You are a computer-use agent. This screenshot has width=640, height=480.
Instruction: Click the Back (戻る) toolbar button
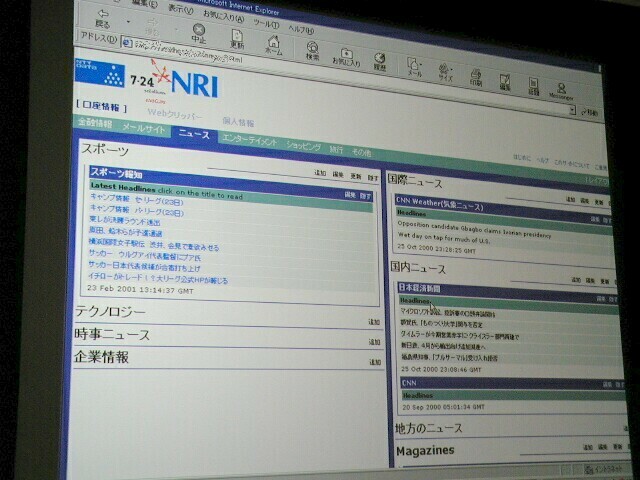tap(104, 18)
